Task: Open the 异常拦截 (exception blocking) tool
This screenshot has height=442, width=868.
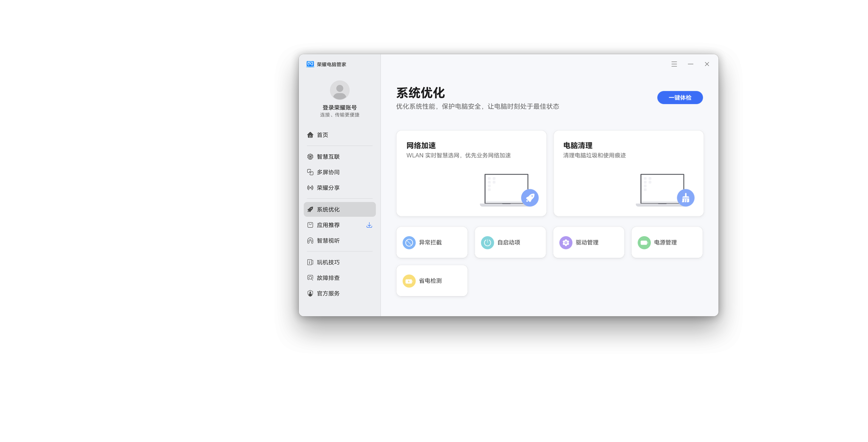Action: (432, 242)
